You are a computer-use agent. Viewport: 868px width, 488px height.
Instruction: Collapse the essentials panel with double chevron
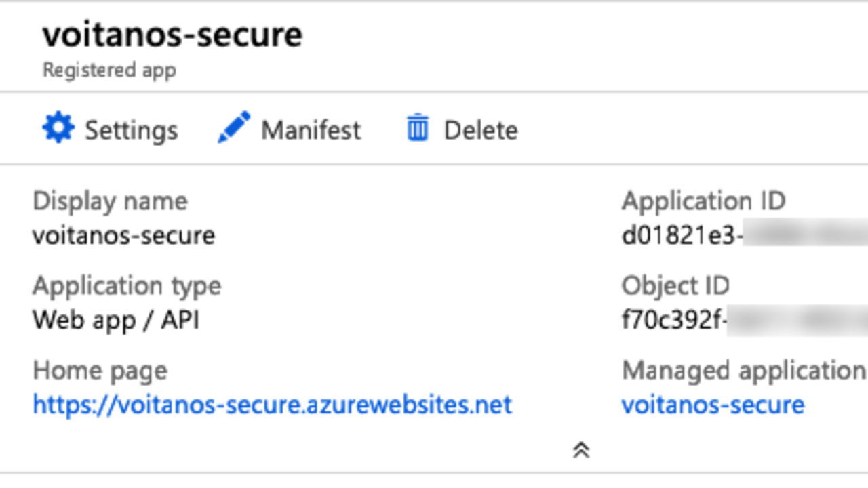581,450
